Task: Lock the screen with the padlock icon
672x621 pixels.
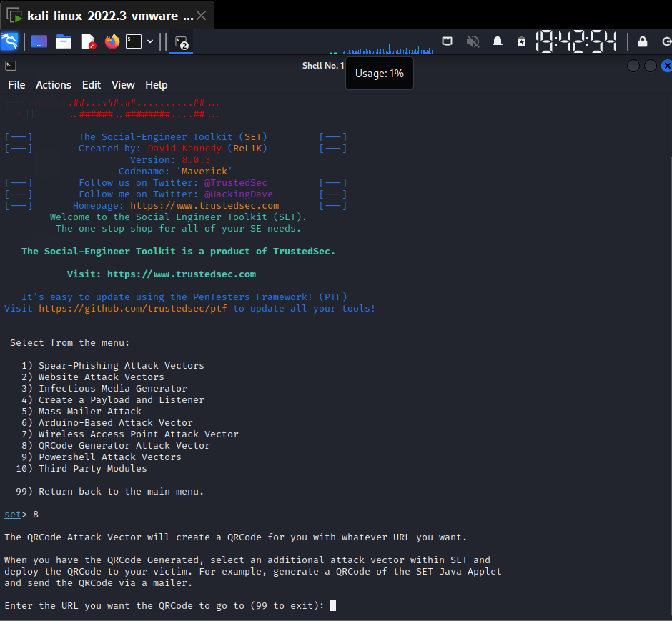Action: coord(643,41)
